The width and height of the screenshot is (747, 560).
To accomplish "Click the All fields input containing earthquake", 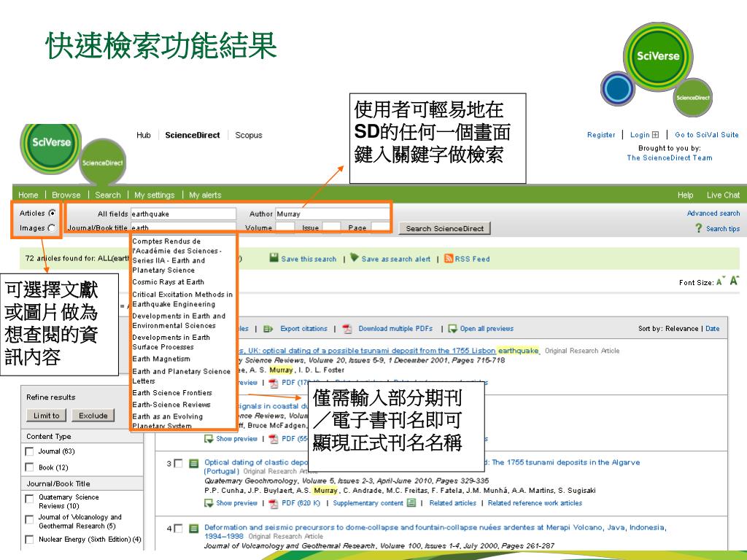I will point(183,214).
